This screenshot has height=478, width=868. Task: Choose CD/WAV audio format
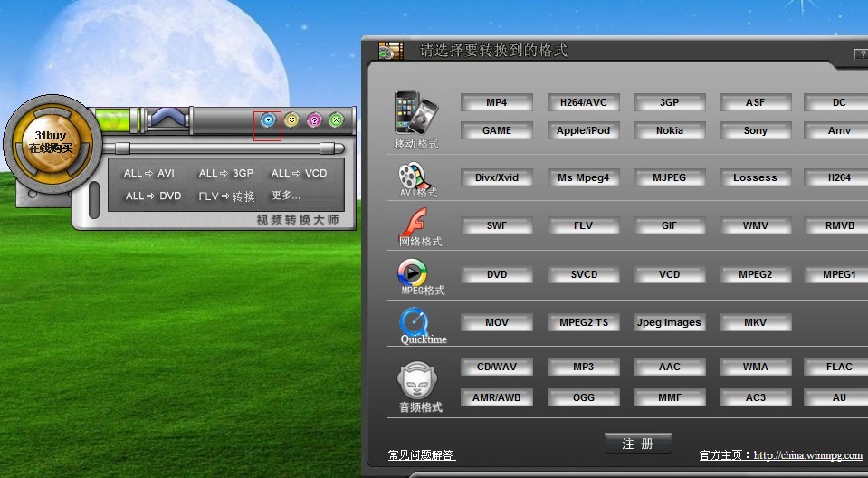pyautogui.click(x=497, y=367)
